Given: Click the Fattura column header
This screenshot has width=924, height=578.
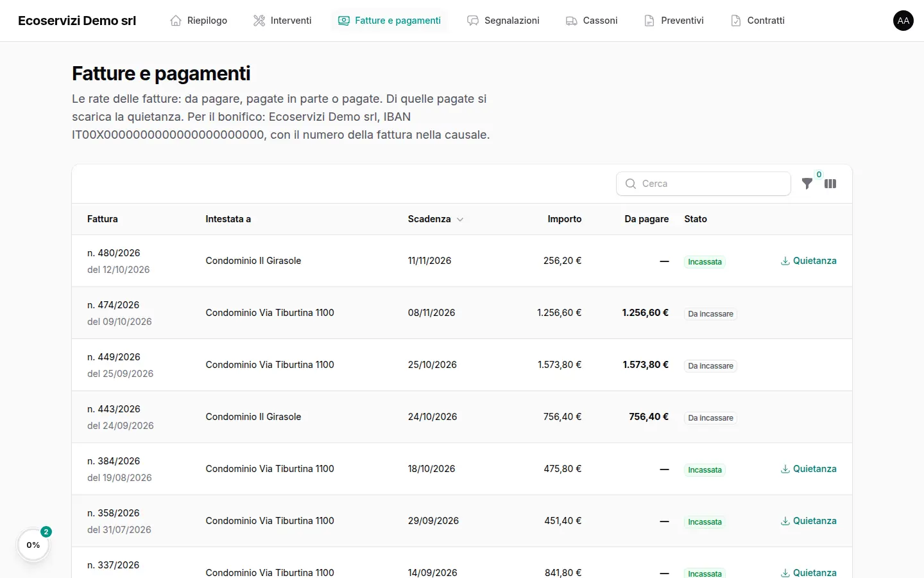Looking at the screenshot, I should (103, 219).
